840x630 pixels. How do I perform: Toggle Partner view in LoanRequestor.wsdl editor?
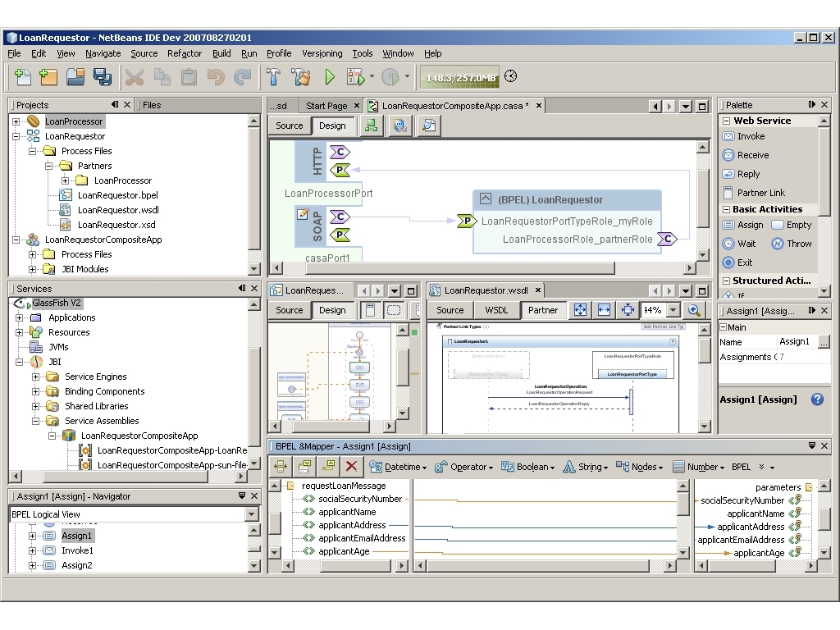pos(543,310)
